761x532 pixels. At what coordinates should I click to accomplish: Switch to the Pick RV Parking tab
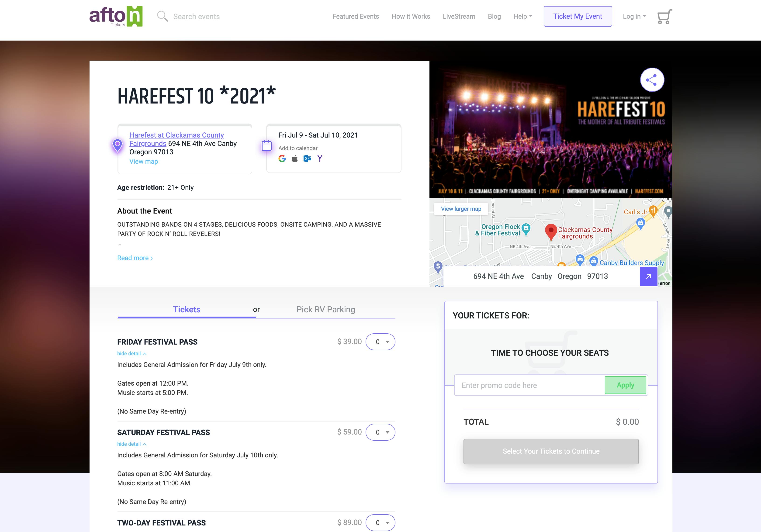coord(325,309)
